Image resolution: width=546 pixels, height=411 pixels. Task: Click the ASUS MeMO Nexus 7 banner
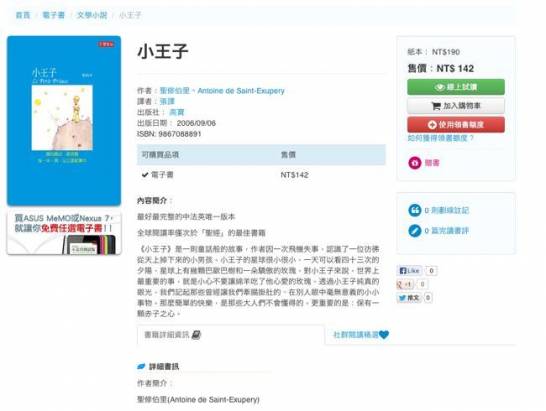[x=64, y=233]
